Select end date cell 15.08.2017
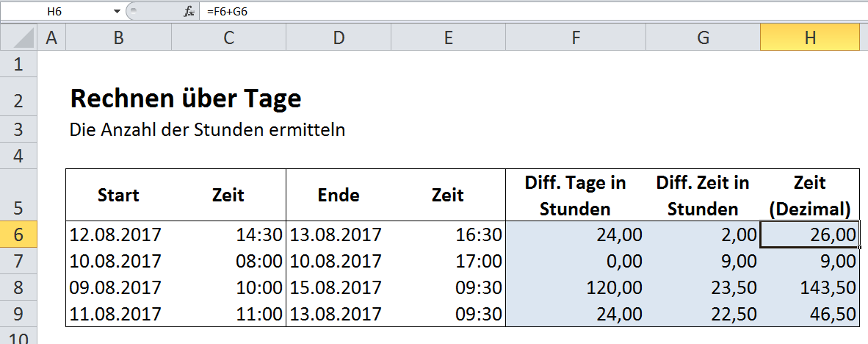Image resolution: width=868 pixels, height=344 pixels. pyautogui.click(x=339, y=287)
